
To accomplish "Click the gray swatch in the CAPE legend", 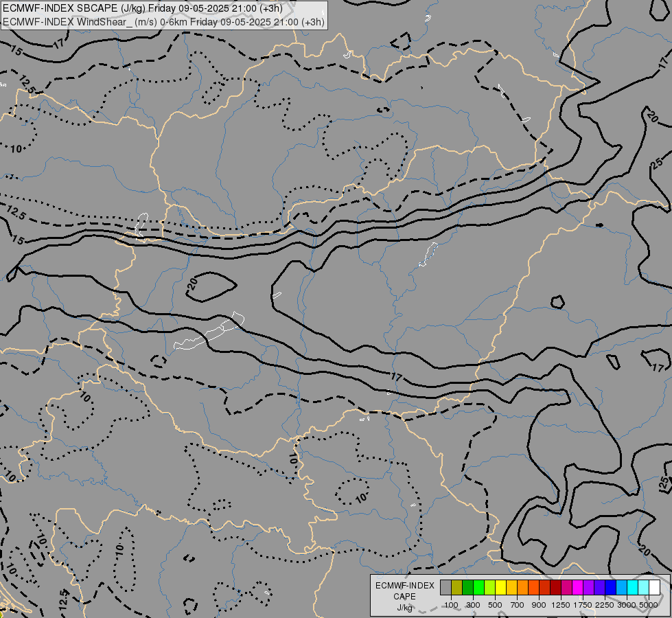I will (445, 587).
